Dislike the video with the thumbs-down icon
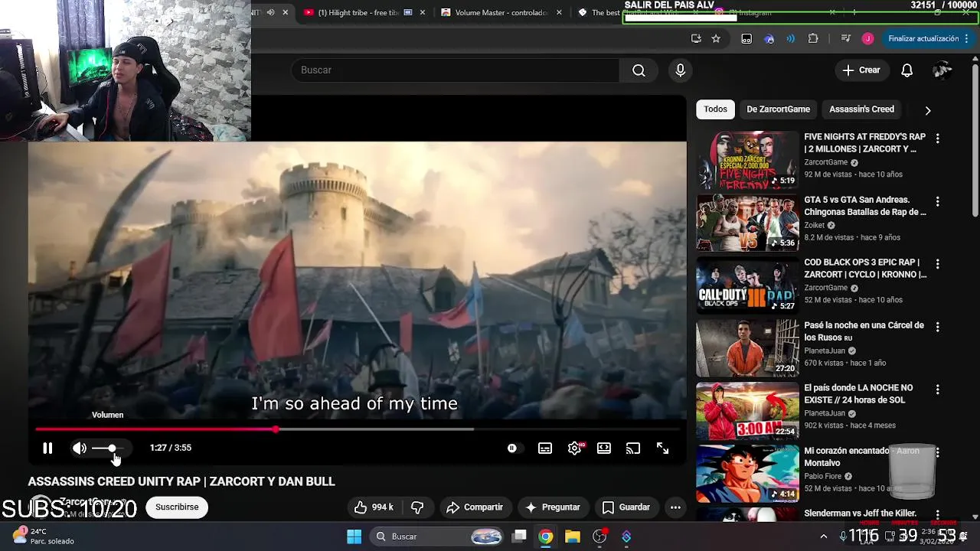This screenshot has height=551, width=980. tap(417, 507)
